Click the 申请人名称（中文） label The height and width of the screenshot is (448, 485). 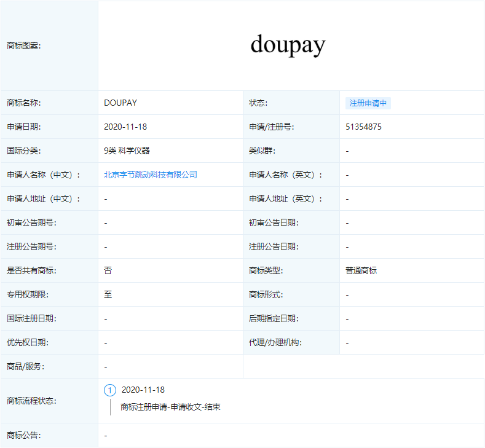pyautogui.click(x=43, y=175)
